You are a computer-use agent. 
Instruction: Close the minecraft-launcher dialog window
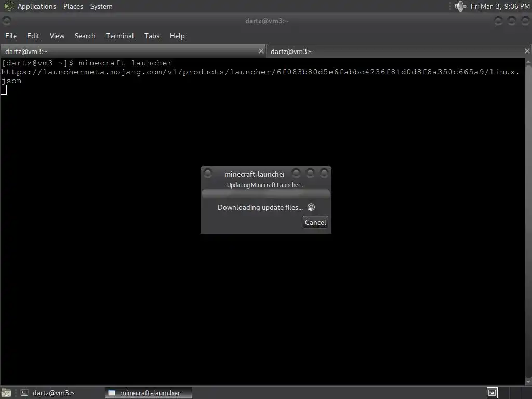324,174
